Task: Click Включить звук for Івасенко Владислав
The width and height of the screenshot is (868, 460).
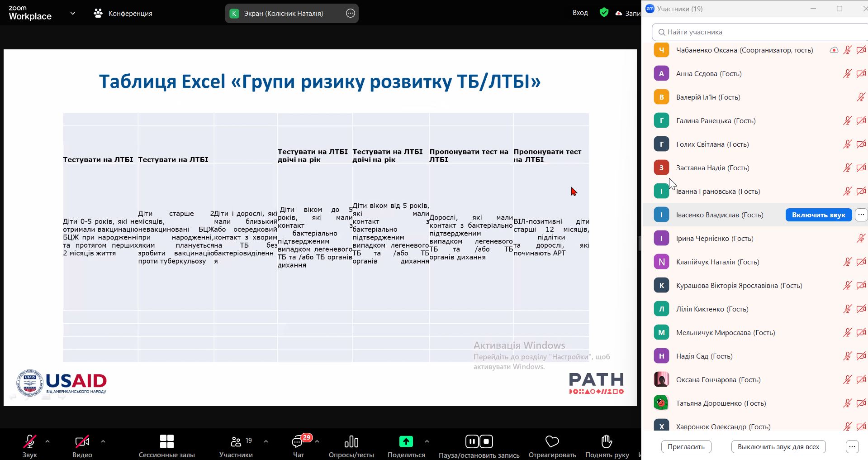Action: (818, 215)
